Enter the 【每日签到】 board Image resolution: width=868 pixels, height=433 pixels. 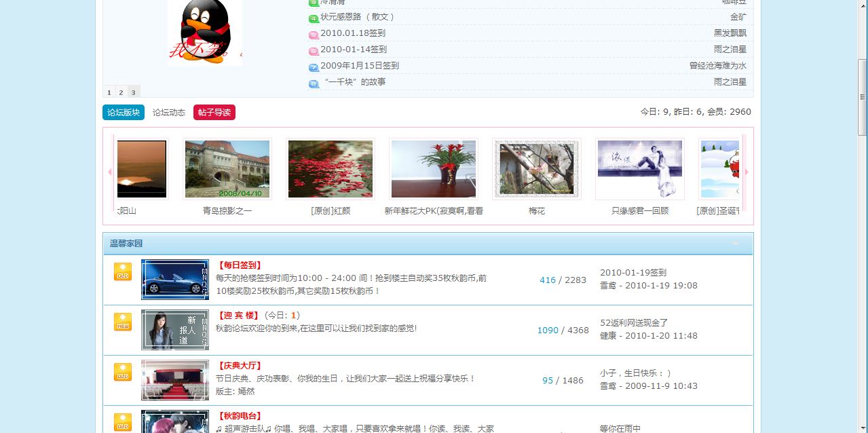(240, 265)
